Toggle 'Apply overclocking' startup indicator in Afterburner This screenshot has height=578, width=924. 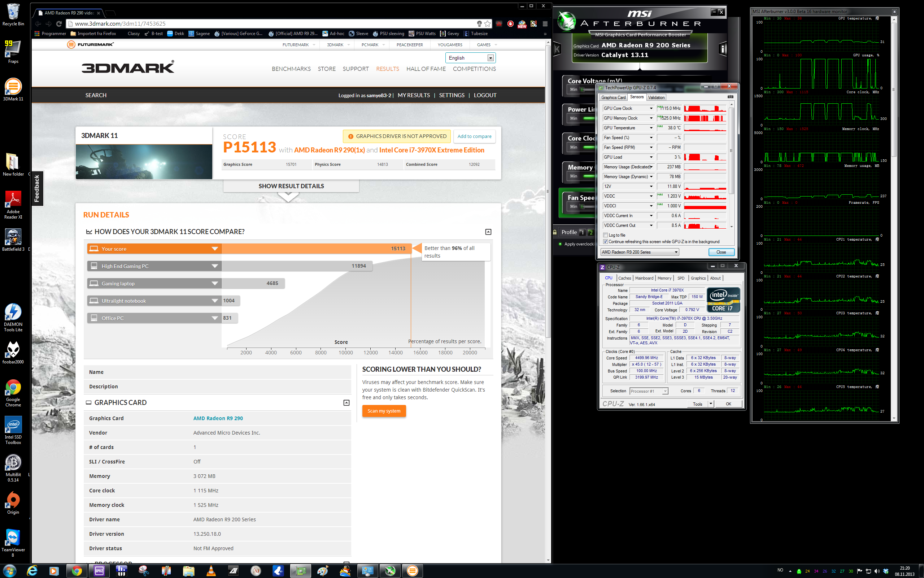[560, 244]
